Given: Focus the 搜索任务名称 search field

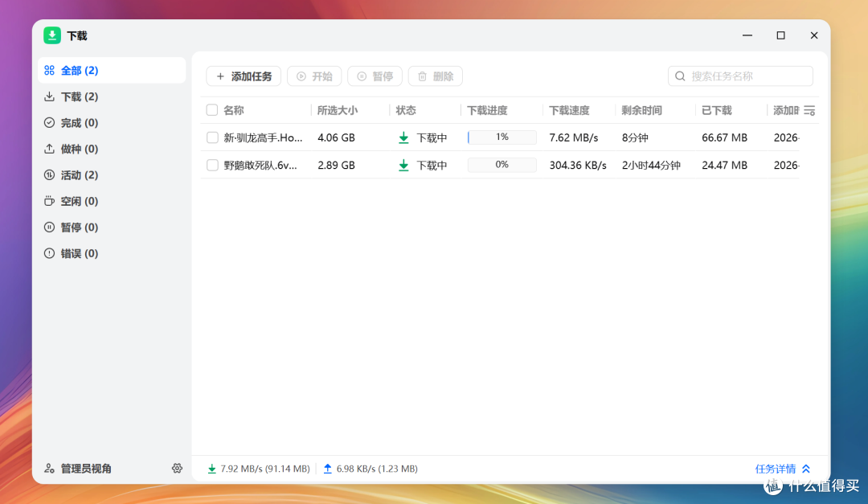Looking at the screenshot, I should tap(741, 76).
